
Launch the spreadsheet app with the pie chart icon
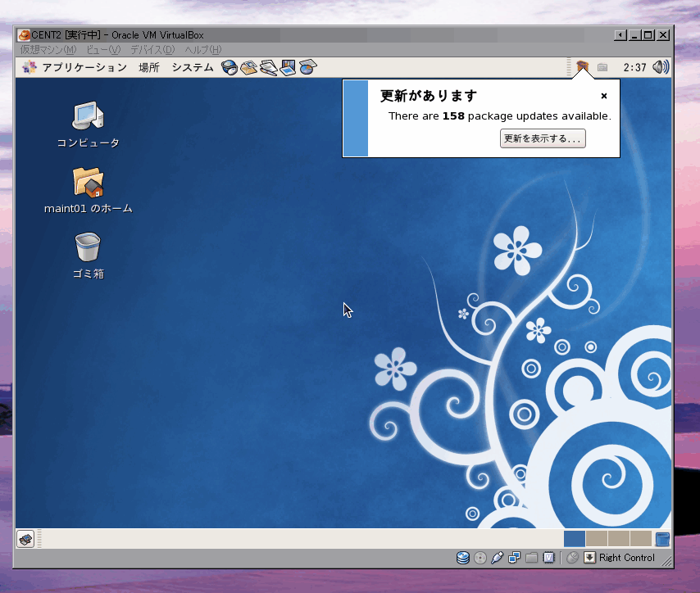click(307, 67)
